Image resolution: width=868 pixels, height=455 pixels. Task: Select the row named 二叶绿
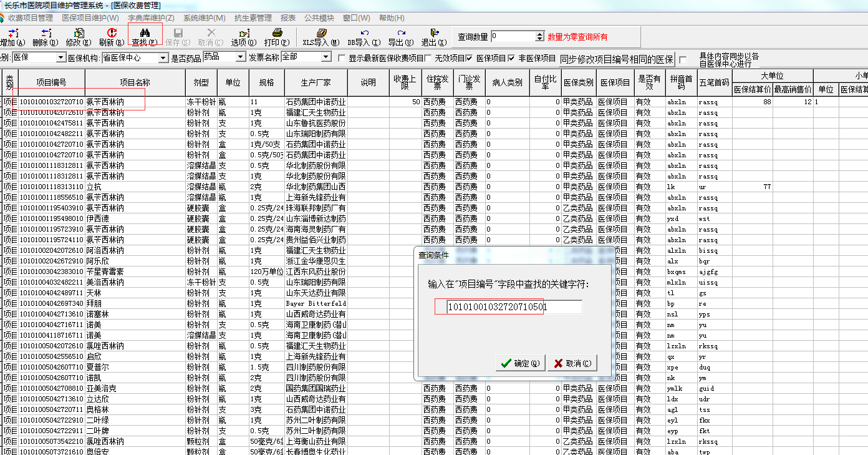tap(97, 420)
